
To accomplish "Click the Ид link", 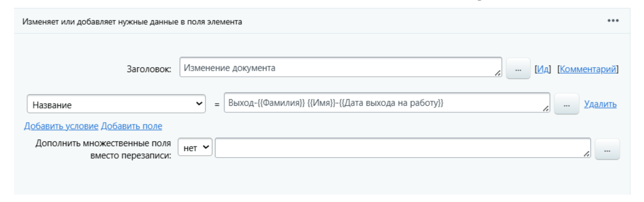I will [x=543, y=69].
